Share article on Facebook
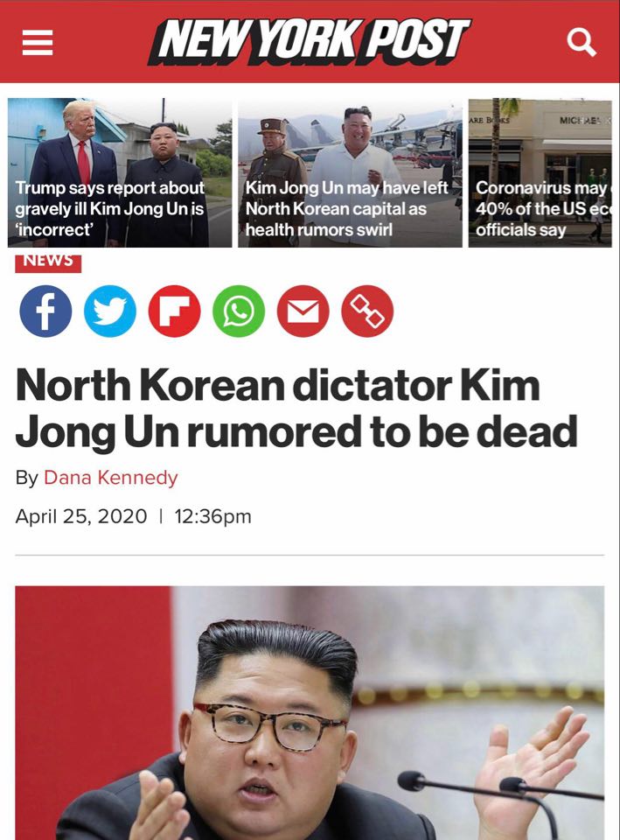This screenshot has height=840, width=620. tap(45, 311)
